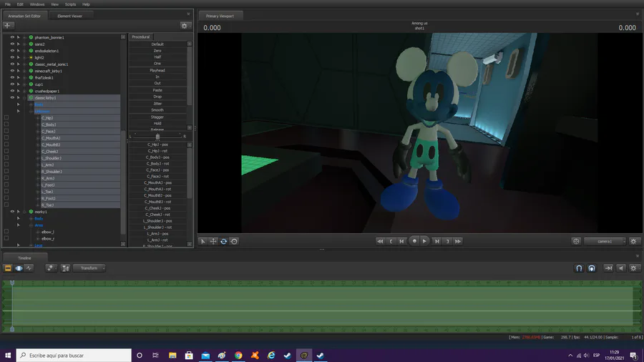Image resolution: width=644 pixels, height=362 pixels.
Task: Open the Animation Set Editor settings gear
Action: 185,26
